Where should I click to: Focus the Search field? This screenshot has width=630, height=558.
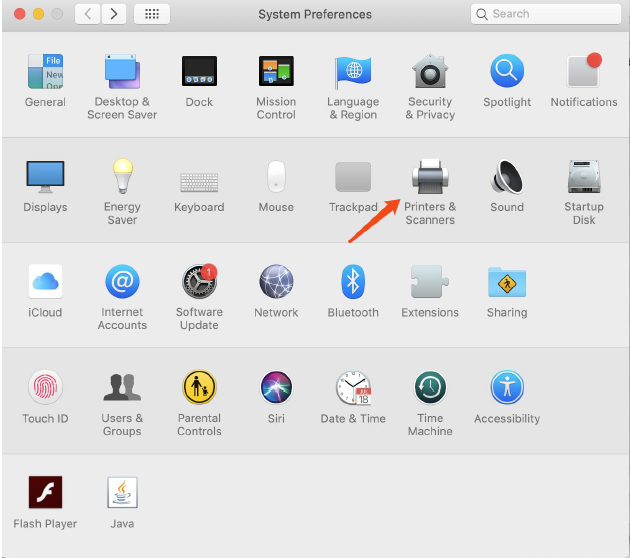click(546, 14)
